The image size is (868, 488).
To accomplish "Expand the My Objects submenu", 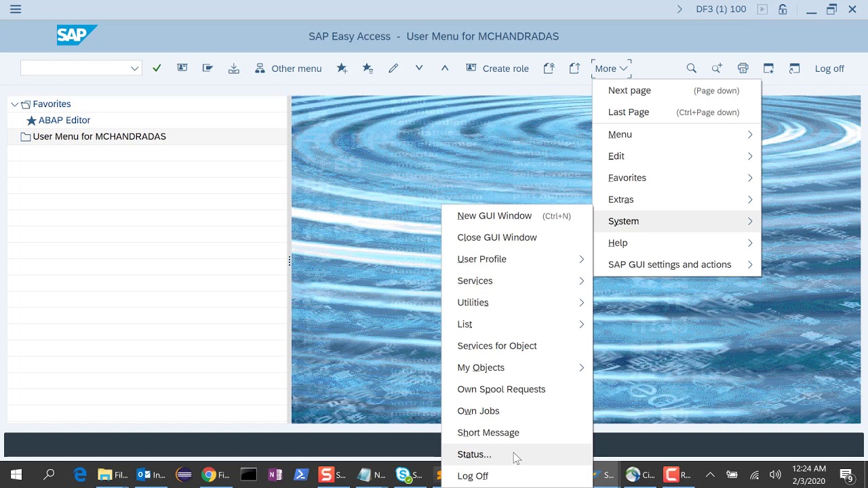I will click(x=517, y=367).
